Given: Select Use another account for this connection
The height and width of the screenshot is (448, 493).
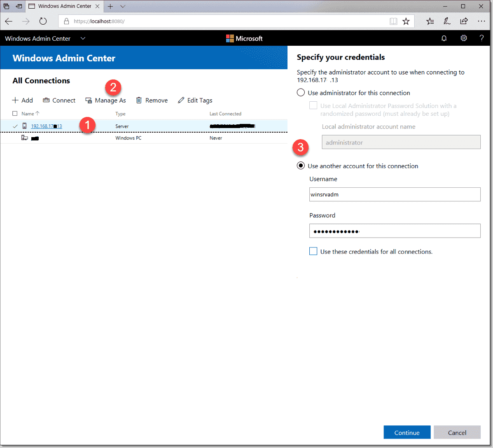Looking at the screenshot, I should click(301, 166).
